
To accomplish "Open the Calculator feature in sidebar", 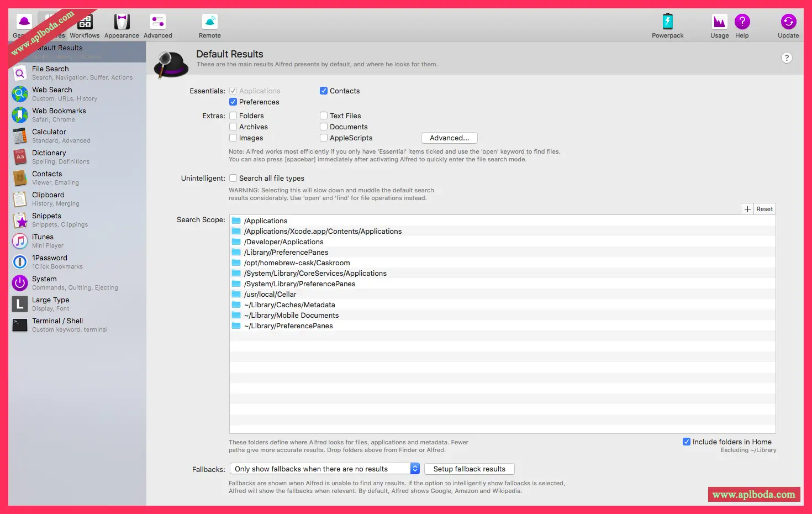I will (49, 135).
